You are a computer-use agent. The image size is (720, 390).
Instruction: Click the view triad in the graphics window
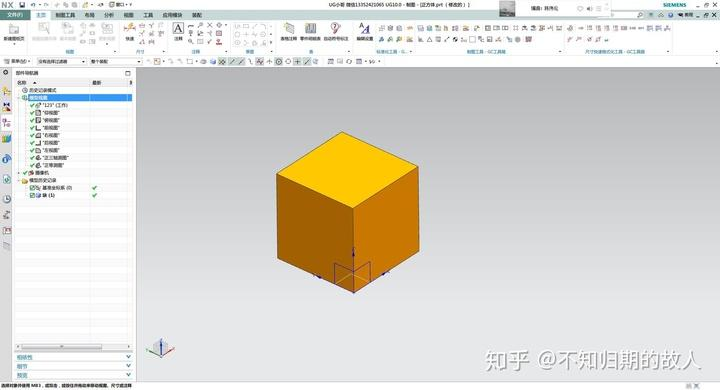[x=161, y=348]
